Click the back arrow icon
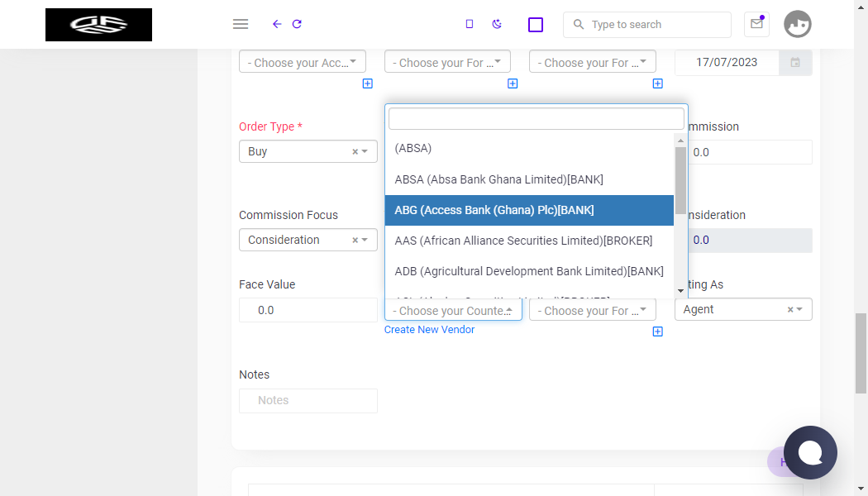The height and width of the screenshot is (496, 868). coord(277,24)
